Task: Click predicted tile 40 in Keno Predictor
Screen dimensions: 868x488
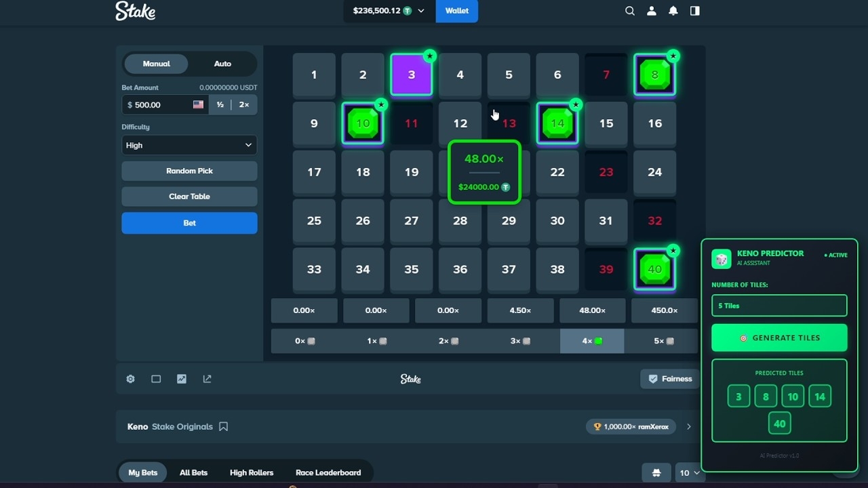Action: (x=779, y=424)
